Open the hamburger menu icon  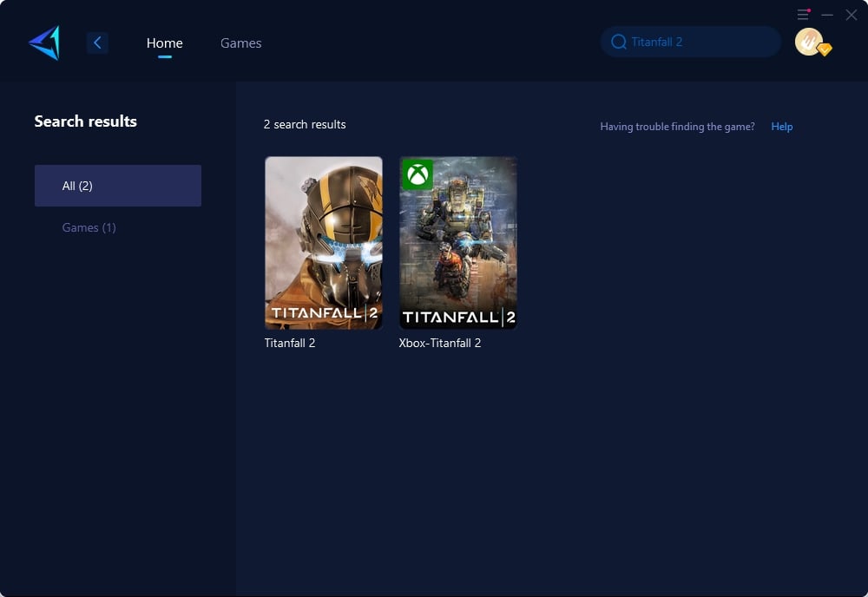(x=803, y=15)
